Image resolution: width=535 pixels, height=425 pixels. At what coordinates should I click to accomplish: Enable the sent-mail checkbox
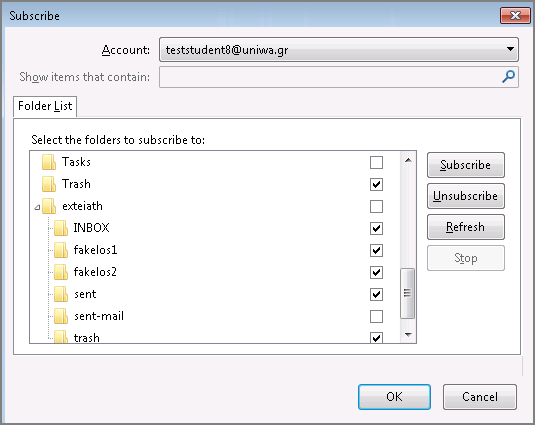(x=376, y=317)
